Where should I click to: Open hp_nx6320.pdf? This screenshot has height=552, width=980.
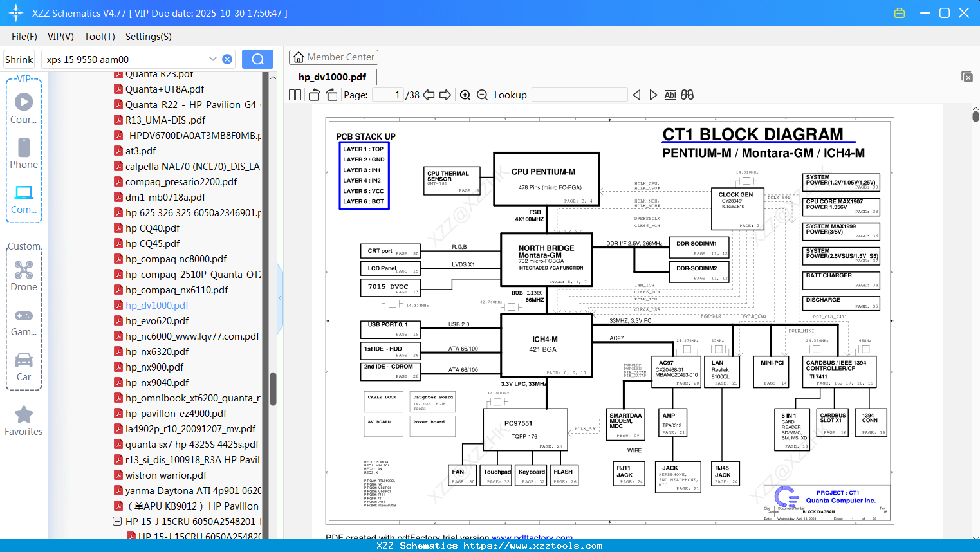pos(157,352)
